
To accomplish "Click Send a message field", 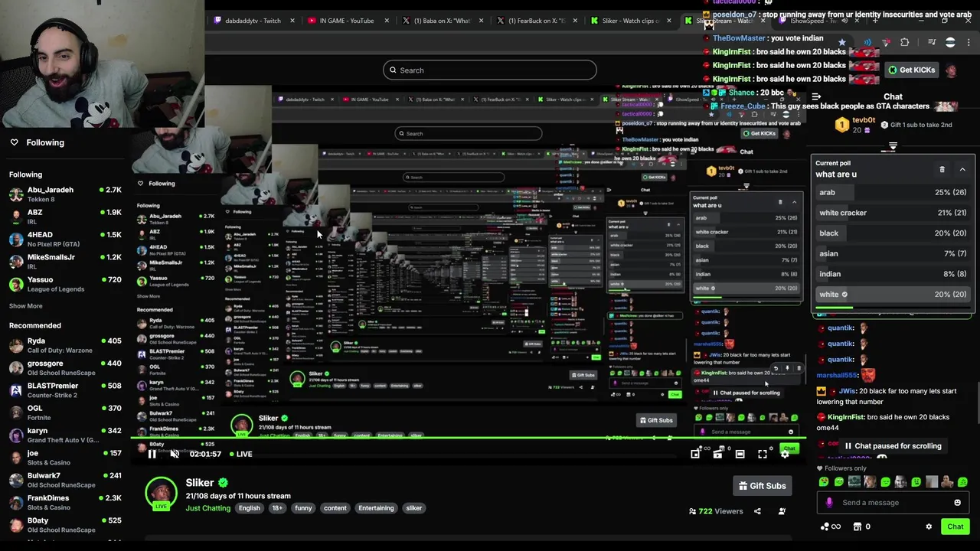I will (x=892, y=503).
